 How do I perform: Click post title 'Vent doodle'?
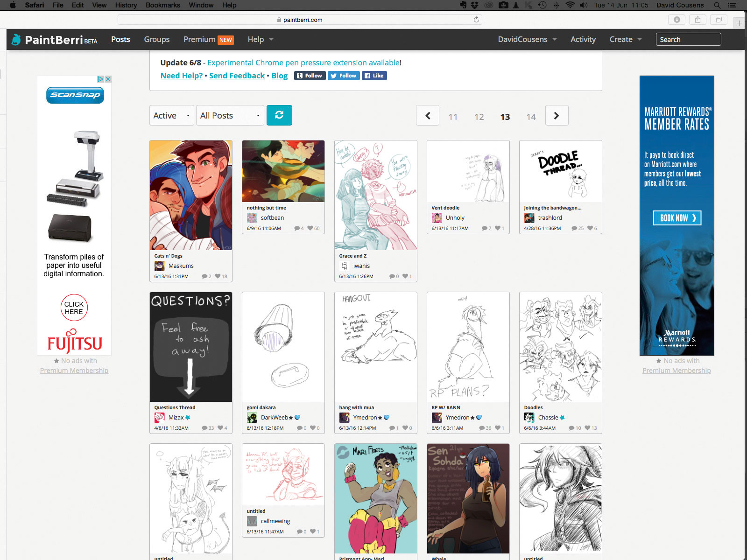click(x=445, y=208)
